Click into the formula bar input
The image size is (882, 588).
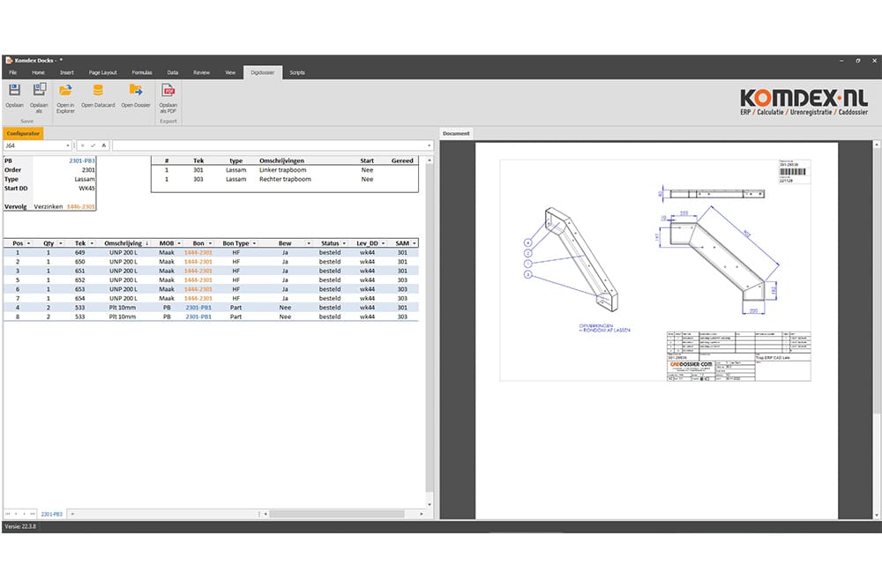click(x=269, y=145)
